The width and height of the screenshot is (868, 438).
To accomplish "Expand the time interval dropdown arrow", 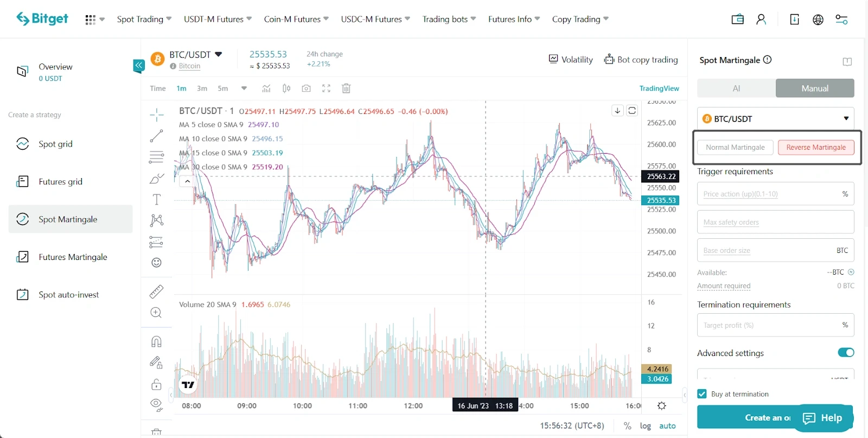I will pyautogui.click(x=244, y=88).
